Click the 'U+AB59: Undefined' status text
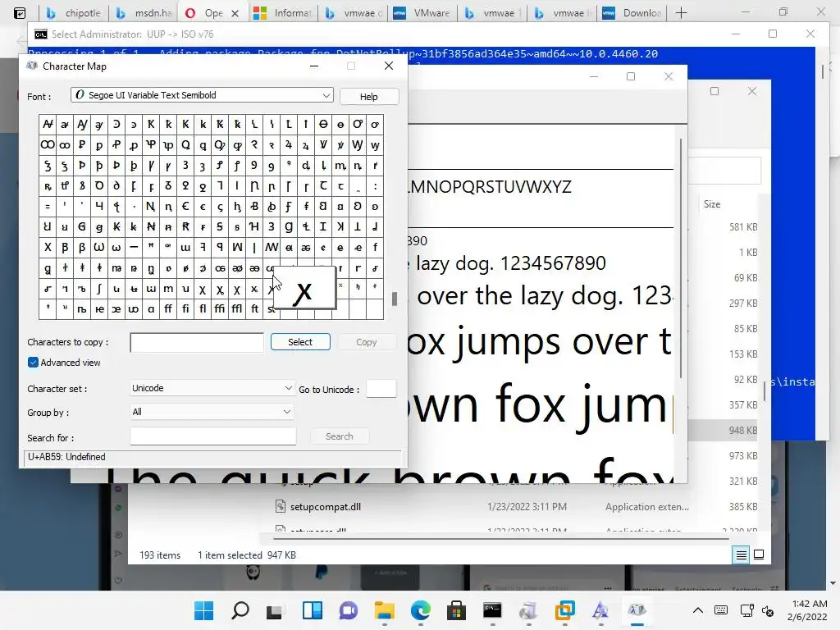 coord(66,457)
